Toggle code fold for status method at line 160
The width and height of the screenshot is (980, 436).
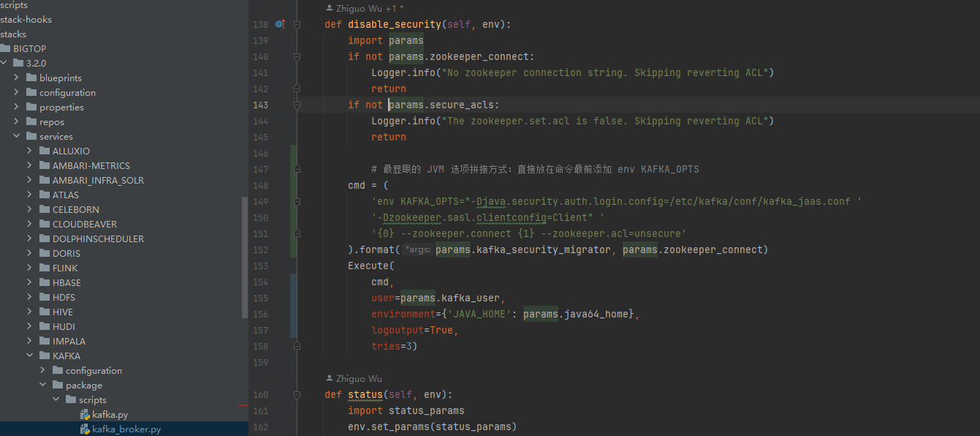pos(297,394)
